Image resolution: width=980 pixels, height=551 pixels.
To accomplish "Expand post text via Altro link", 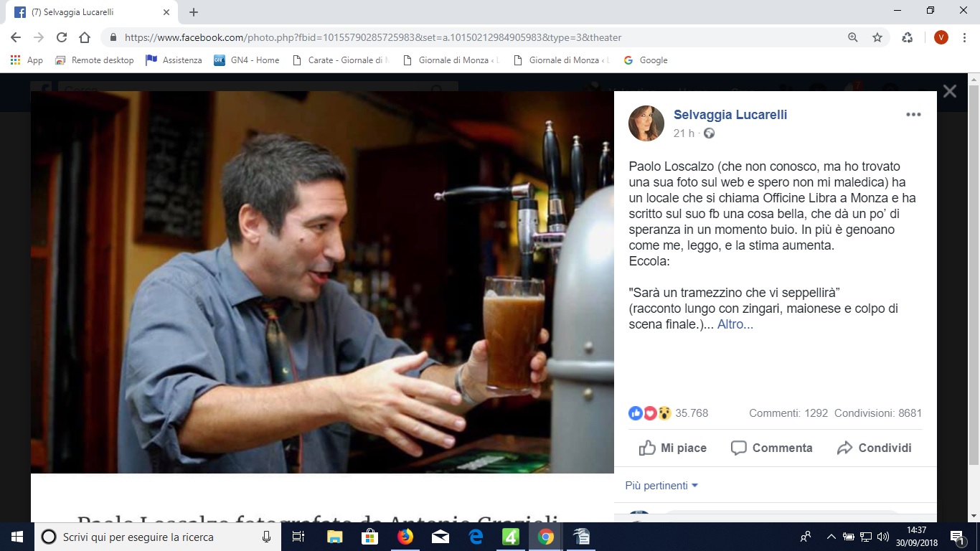I will pos(735,324).
